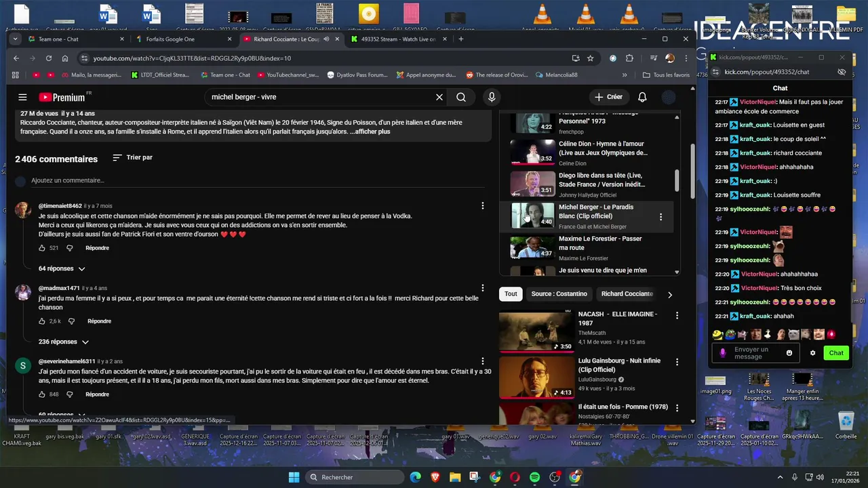The height and width of the screenshot is (488, 868).
Task: Open Kick chat settings gear
Action: pyautogui.click(x=813, y=353)
